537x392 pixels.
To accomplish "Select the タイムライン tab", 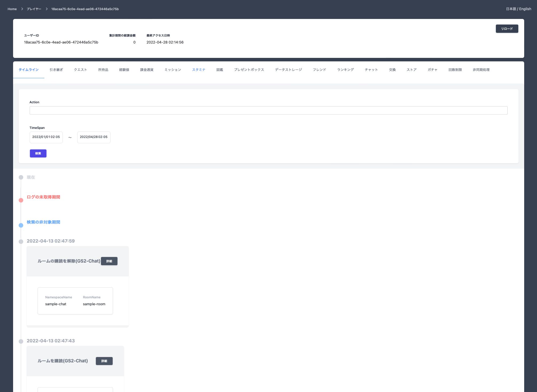I will 29,70.
